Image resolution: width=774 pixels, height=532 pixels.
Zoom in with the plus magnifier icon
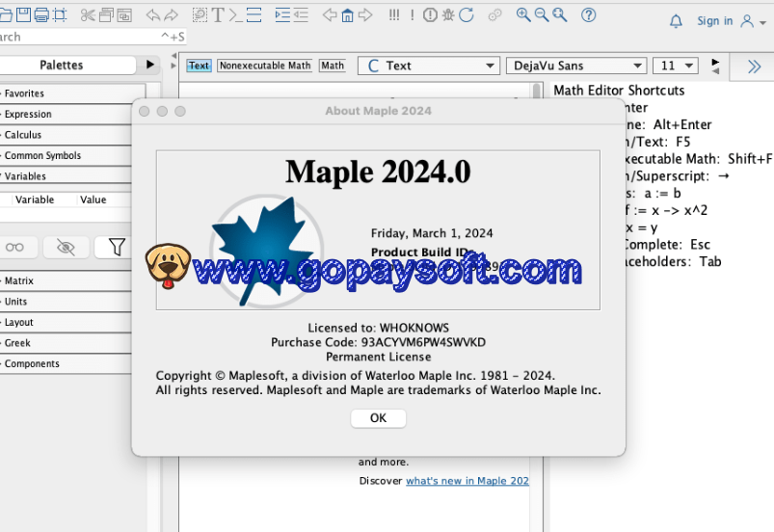click(x=523, y=14)
